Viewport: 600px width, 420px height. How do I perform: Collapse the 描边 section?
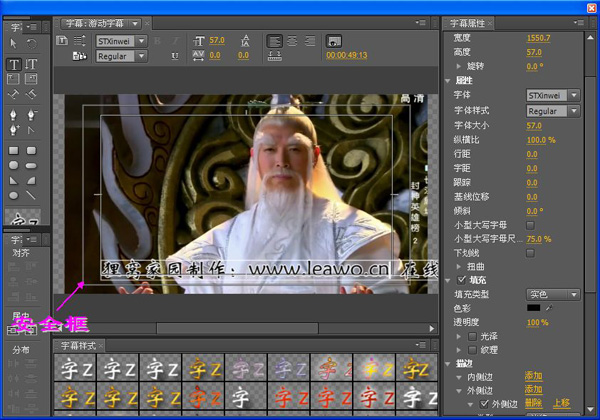pos(448,363)
